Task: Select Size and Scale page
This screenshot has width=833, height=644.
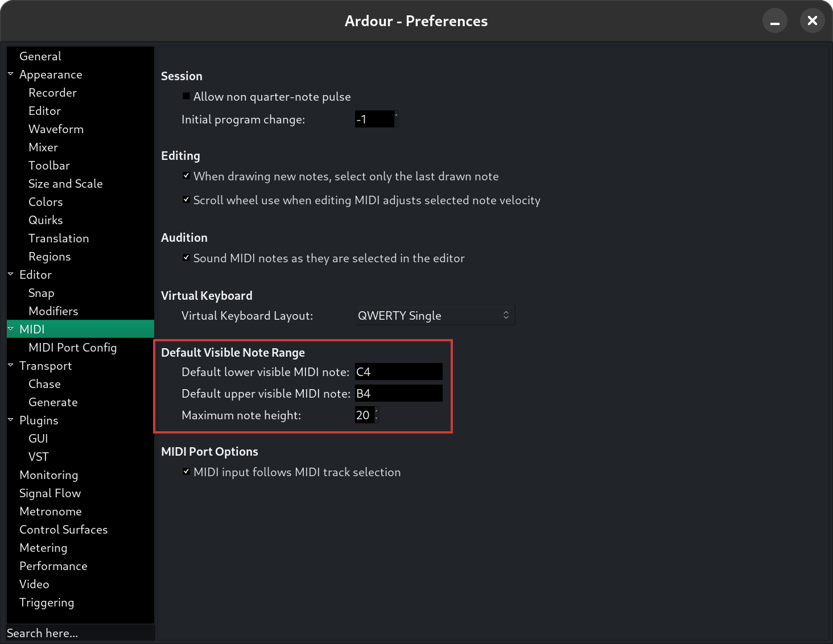Action: tap(65, 183)
